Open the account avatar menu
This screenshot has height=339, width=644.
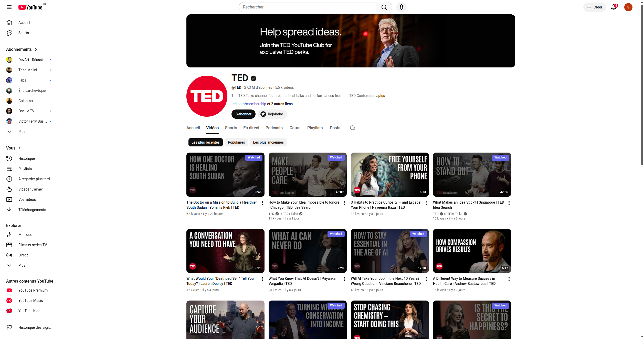628,7
